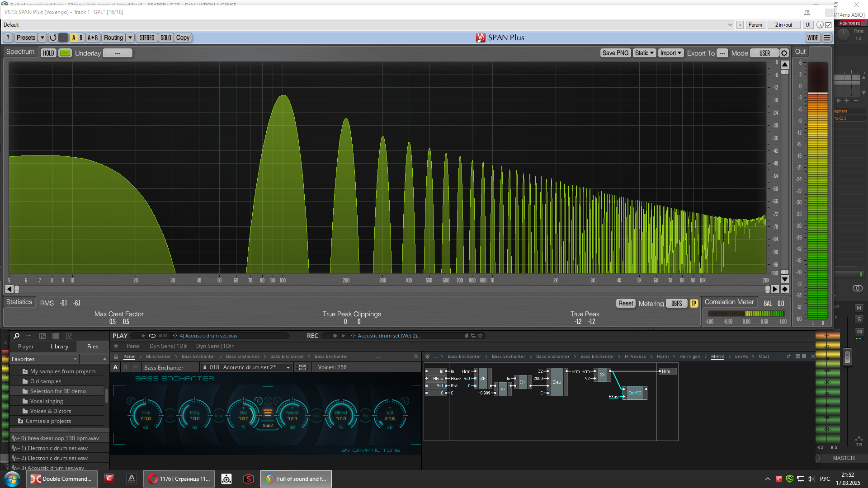
Task: Click the bug icon in node editor breadcrumb
Action: point(428,357)
